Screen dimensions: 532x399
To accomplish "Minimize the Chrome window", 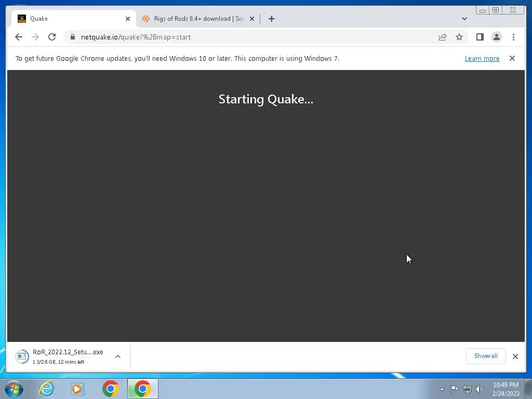I will (483, 10).
